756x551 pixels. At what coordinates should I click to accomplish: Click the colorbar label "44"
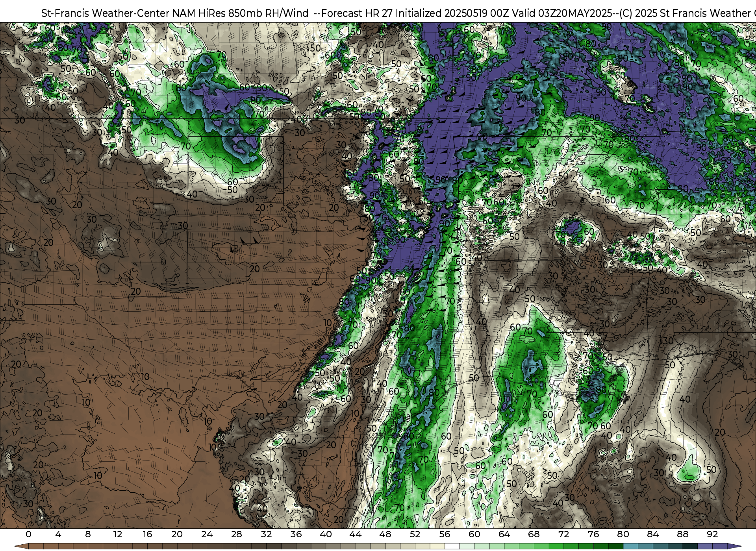tap(356, 534)
